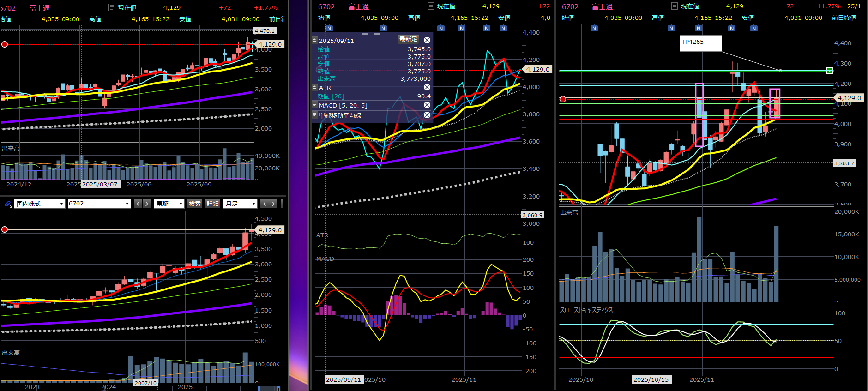Click the chart link icon beside 国内株式

click(x=8, y=204)
